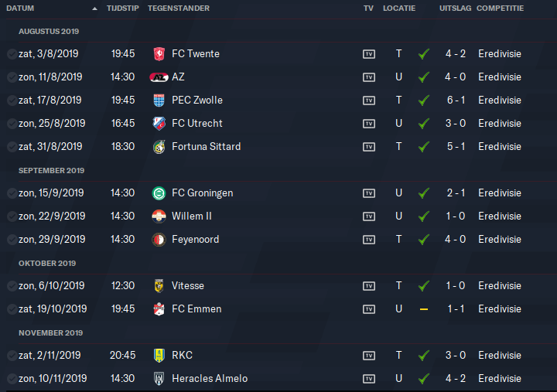Click the Heracles Almelo club crest

159,379
